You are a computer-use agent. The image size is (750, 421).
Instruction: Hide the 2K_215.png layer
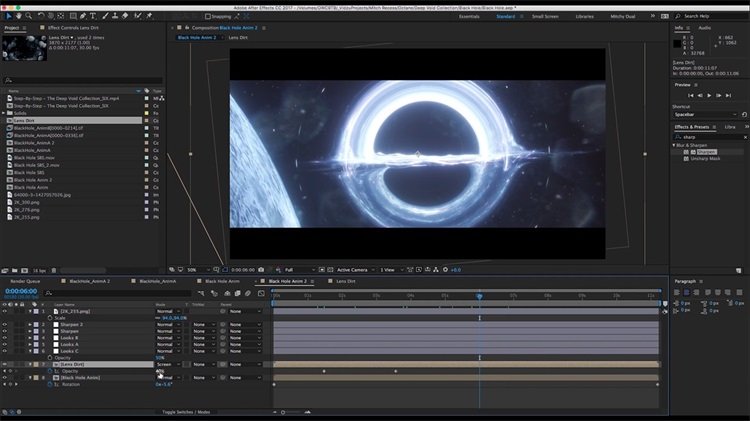pos(5,311)
